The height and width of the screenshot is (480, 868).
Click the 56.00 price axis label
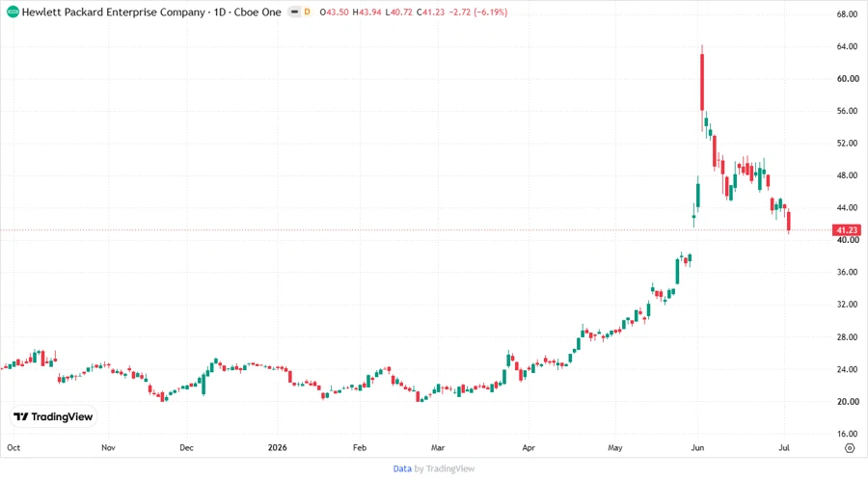click(848, 111)
